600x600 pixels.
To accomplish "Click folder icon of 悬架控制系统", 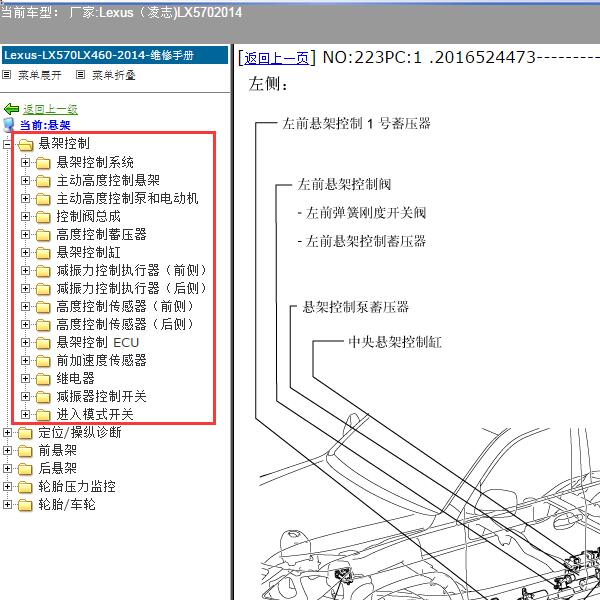I will click(x=43, y=163).
